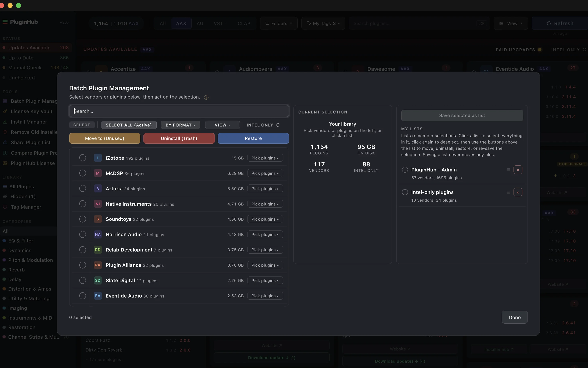
Task: Click the License Key Vault key icon
Action: tap(5, 111)
